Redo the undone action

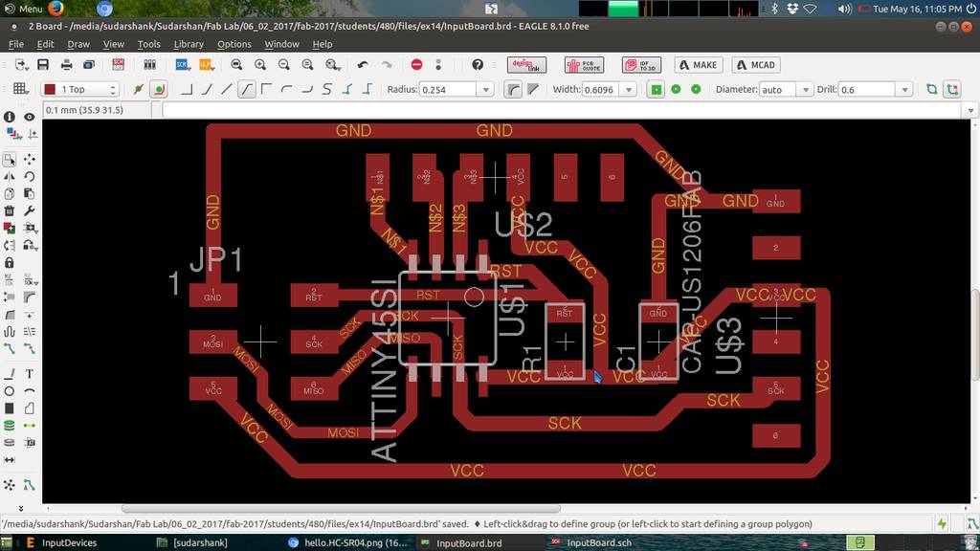tap(387, 64)
